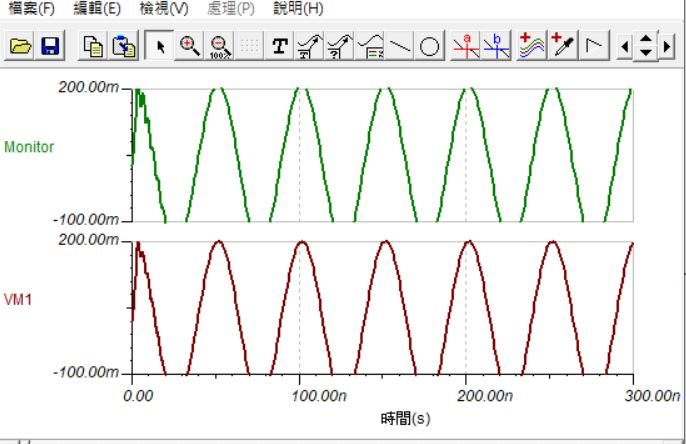Open the 檔案(F) menu

[31, 8]
